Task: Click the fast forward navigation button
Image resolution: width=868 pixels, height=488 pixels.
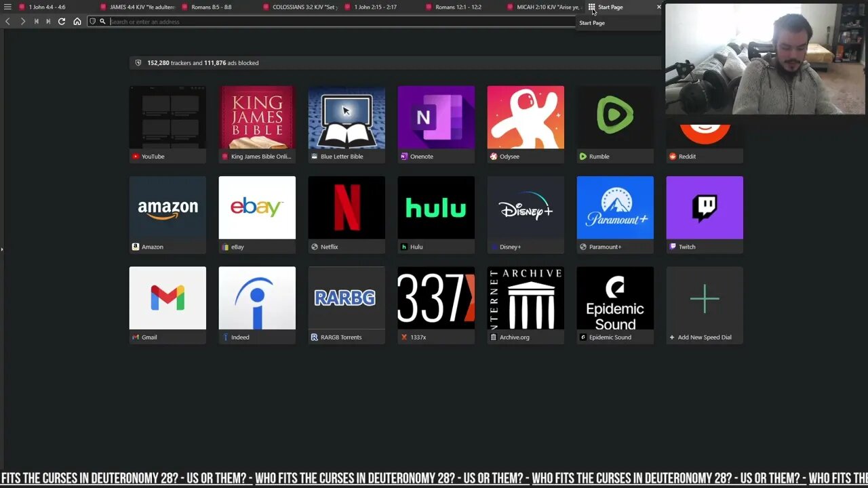Action: (x=48, y=22)
